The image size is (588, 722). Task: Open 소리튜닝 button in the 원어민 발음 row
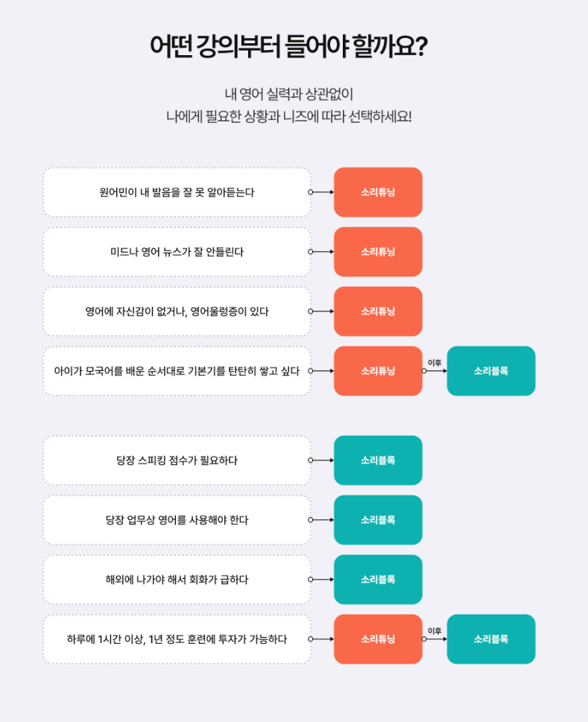378,192
